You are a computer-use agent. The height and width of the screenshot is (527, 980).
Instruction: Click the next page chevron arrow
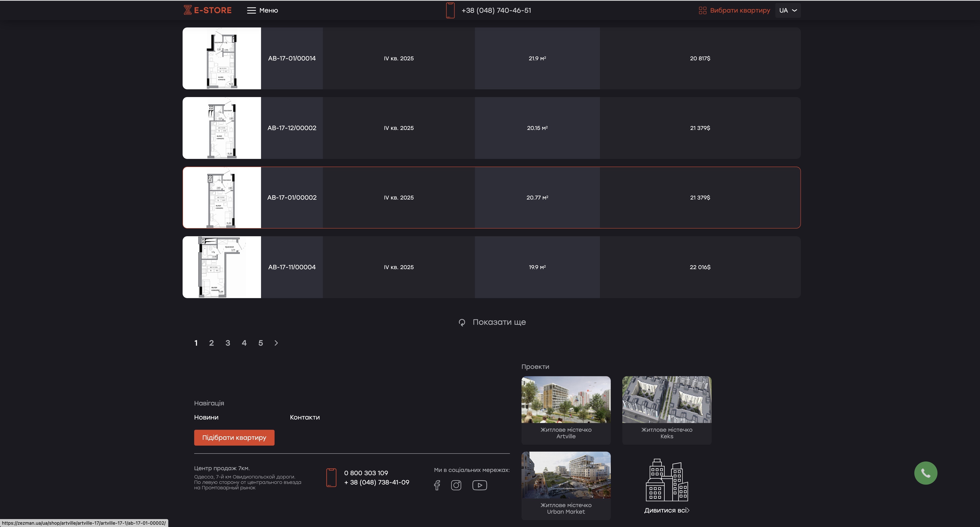click(x=276, y=343)
